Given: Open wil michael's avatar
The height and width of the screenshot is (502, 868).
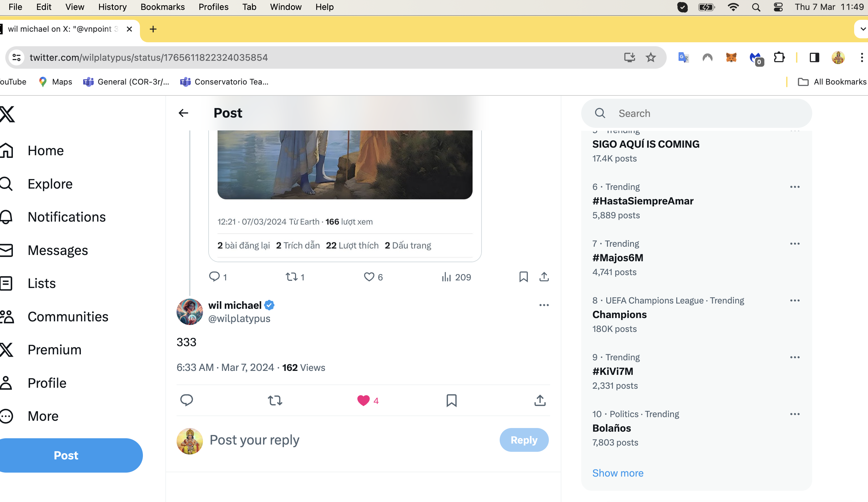Looking at the screenshot, I should click(x=189, y=312).
